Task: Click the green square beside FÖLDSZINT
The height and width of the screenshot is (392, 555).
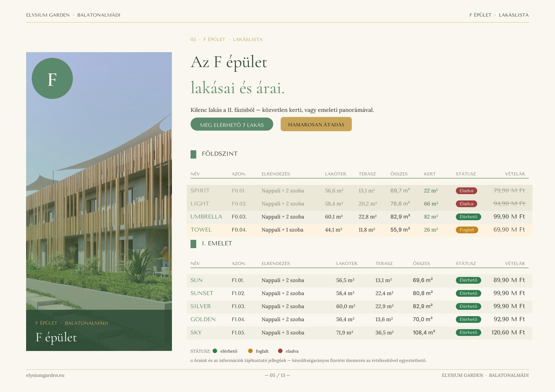Action: click(x=193, y=154)
